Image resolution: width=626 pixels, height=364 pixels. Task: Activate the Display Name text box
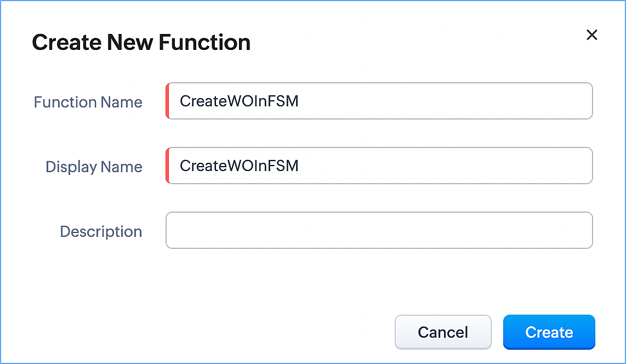(379, 166)
